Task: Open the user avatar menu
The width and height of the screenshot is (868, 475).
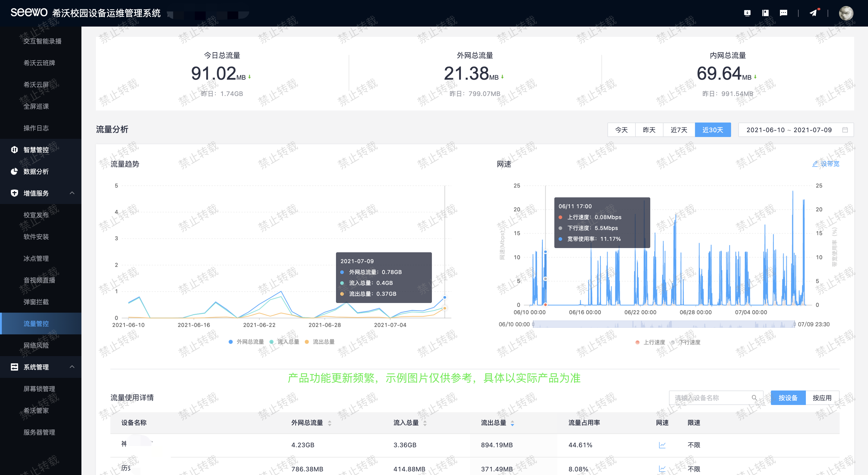Action: coord(846,13)
